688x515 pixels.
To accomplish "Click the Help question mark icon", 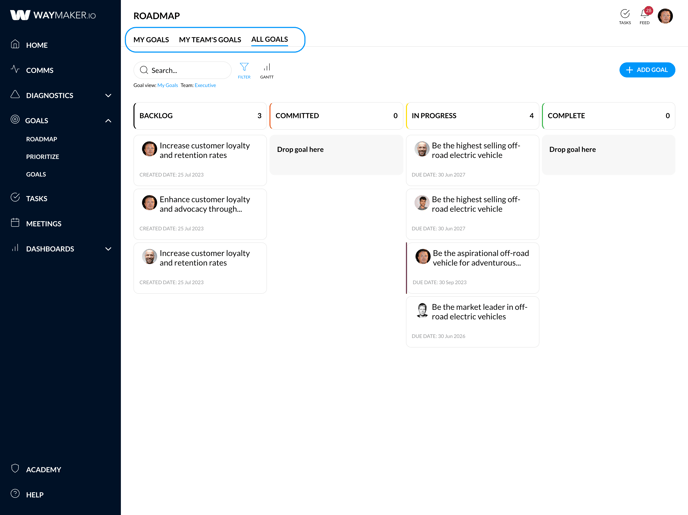I will [x=15, y=494].
